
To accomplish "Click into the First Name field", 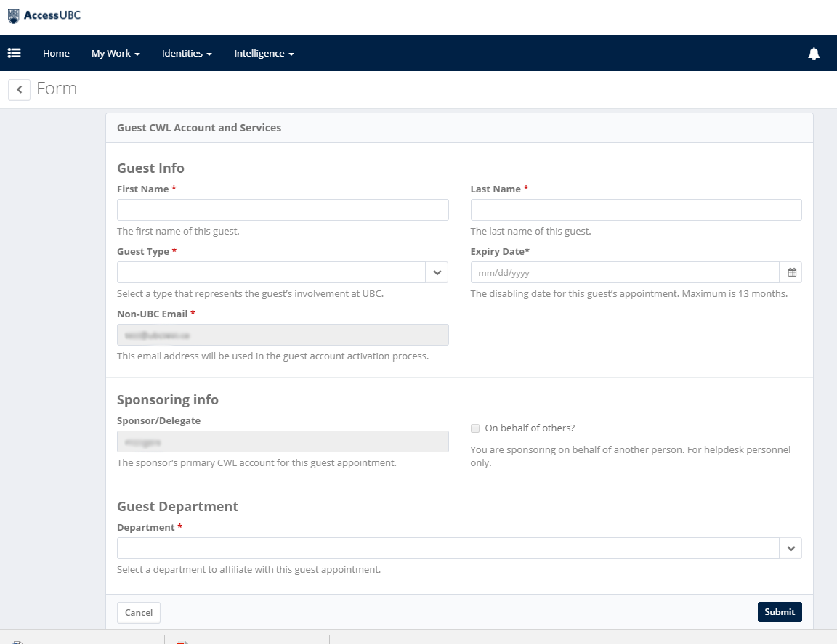I will click(x=283, y=211).
